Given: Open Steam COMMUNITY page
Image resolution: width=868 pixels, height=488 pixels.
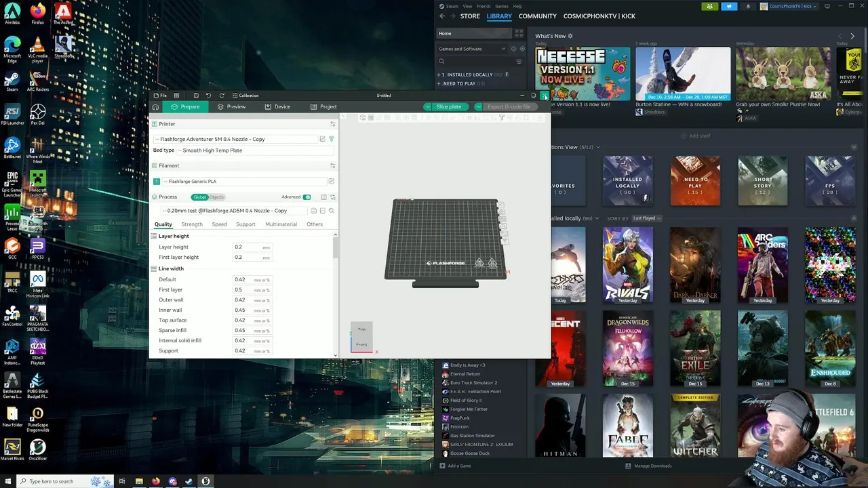Looking at the screenshot, I should click(x=538, y=16).
